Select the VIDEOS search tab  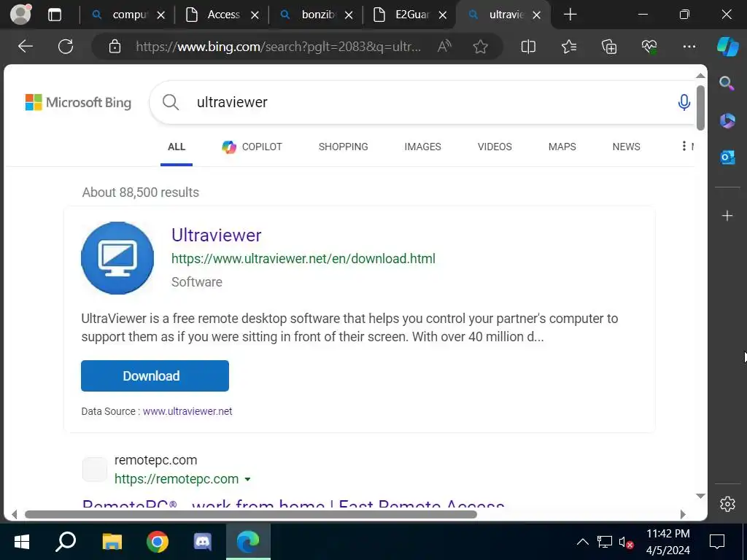pos(495,147)
